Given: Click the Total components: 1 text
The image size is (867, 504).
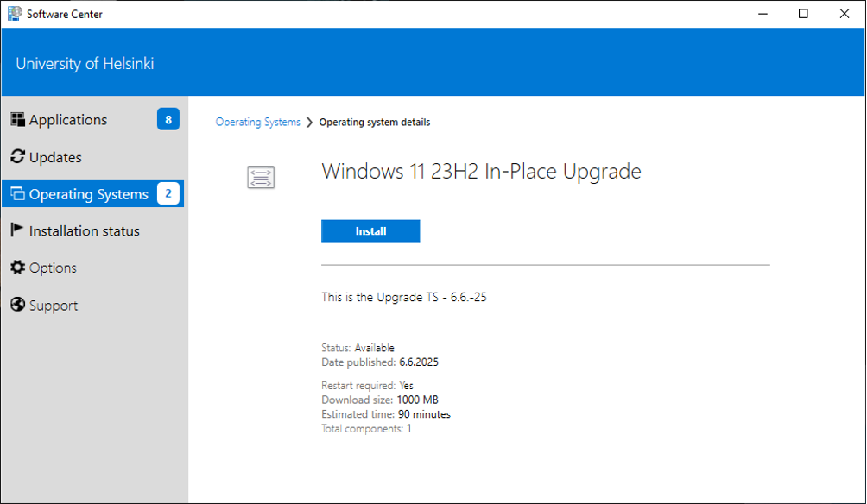Looking at the screenshot, I should (x=366, y=429).
